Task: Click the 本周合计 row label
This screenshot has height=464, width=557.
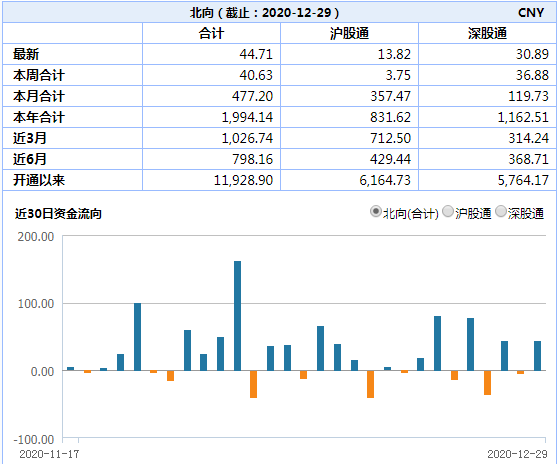Action: tap(39, 75)
